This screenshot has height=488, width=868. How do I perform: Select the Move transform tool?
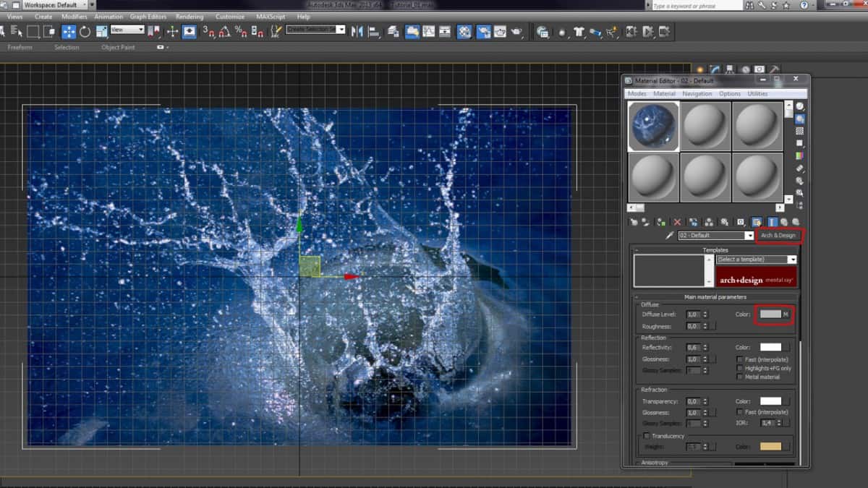pyautogui.click(x=69, y=31)
